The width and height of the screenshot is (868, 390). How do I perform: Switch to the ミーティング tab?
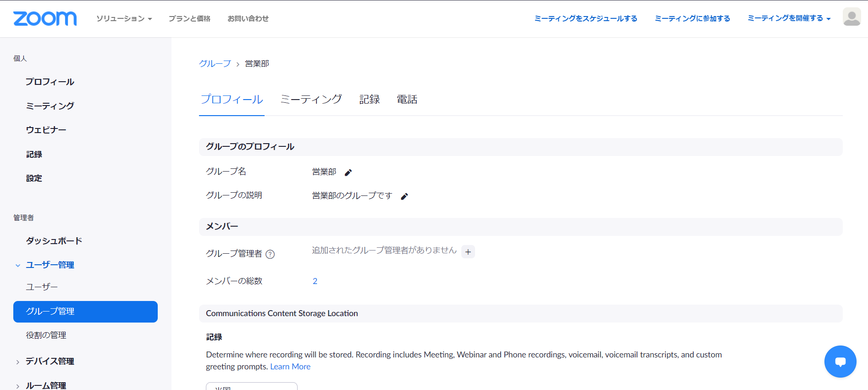311,100
